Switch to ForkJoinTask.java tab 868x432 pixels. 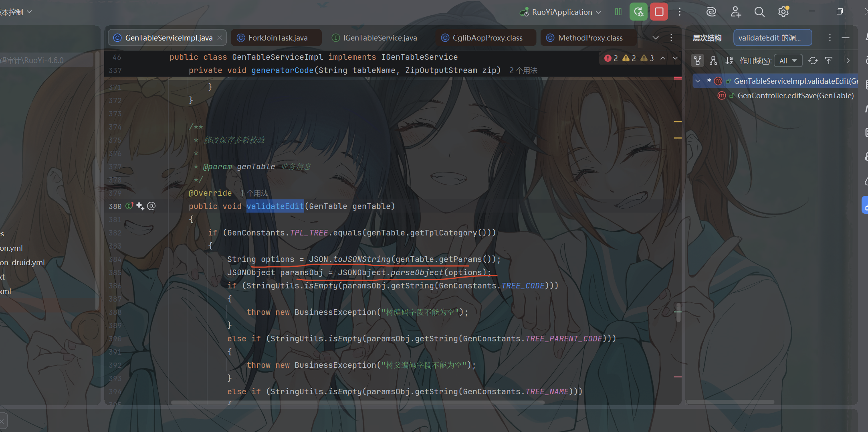click(277, 38)
